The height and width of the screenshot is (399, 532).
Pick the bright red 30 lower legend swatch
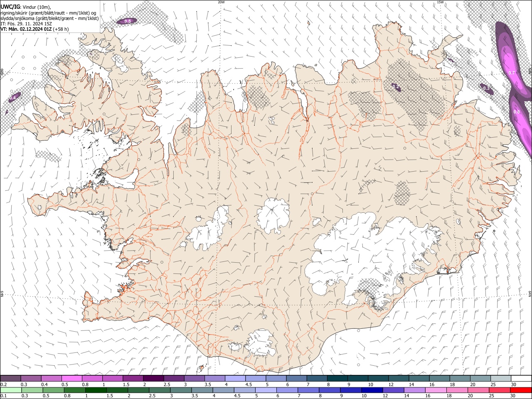point(521,390)
